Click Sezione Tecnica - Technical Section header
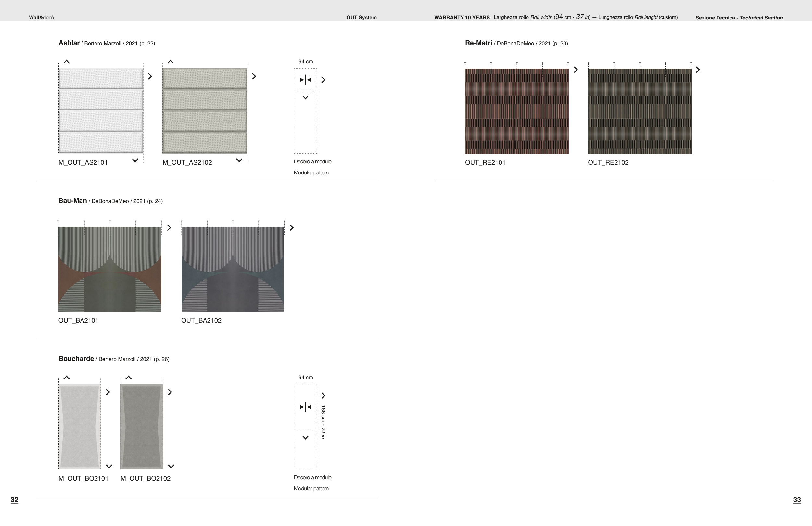812x526 pixels. tap(739, 18)
